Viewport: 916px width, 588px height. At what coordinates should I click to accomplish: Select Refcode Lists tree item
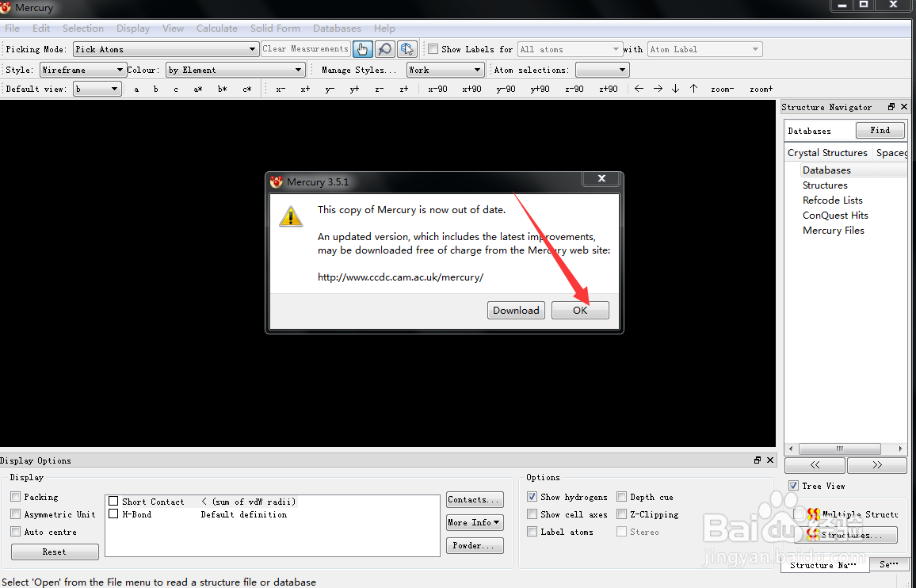pyautogui.click(x=833, y=200)
